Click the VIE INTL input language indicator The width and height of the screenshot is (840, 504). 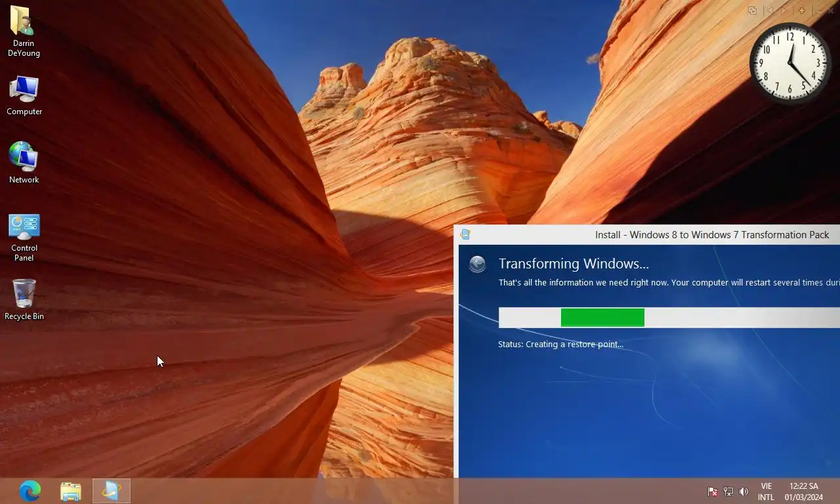point(766,492)
